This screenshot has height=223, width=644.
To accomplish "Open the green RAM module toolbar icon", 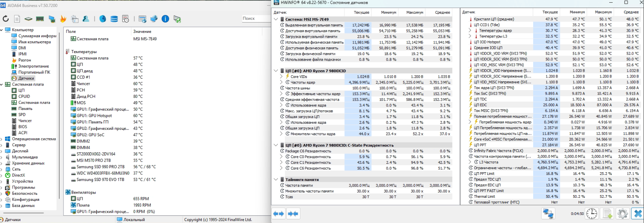I will [40, 19].
